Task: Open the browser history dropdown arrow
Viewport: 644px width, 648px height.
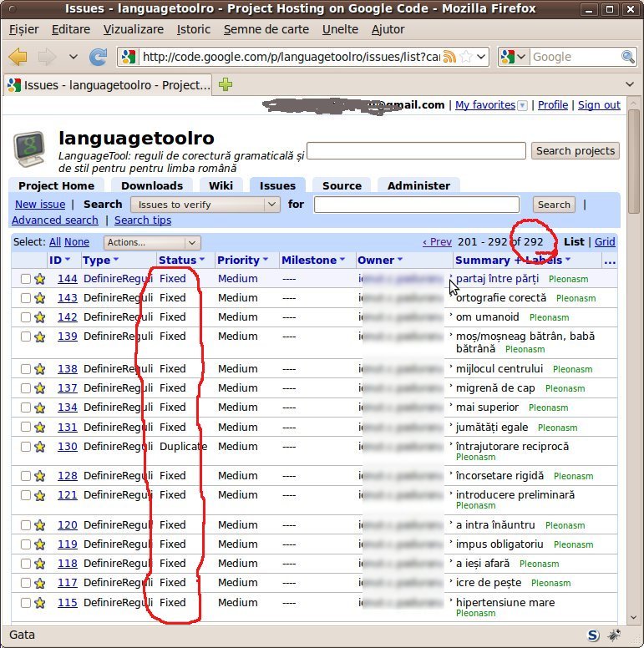Action: click(74, 57)
